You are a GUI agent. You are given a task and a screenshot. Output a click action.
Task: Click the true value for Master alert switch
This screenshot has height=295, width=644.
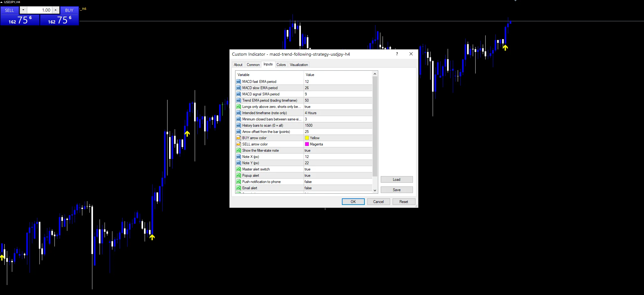(307, 169)
